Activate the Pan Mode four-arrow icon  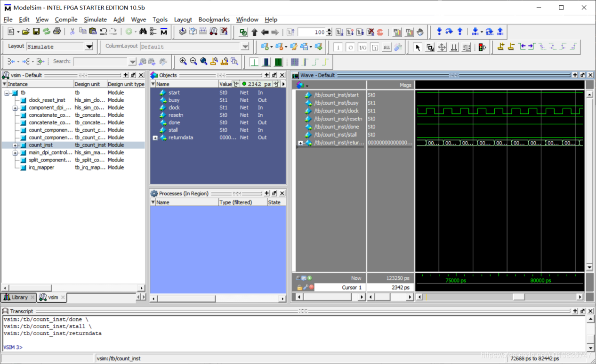[442, 47]
